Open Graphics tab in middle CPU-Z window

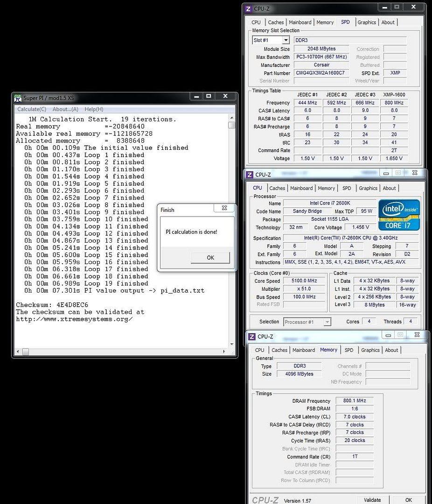click(x=368, y=188)
